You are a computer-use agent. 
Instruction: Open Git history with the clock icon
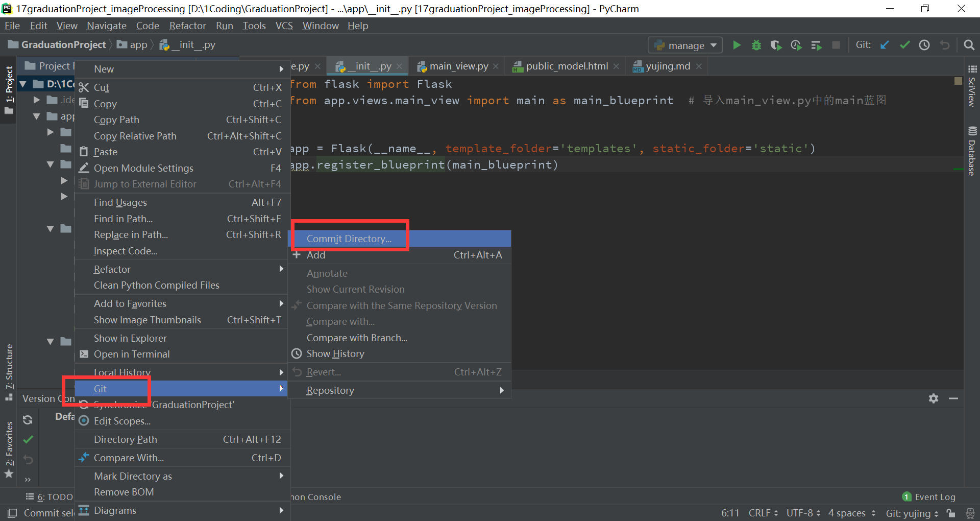[x=924, y=45]
